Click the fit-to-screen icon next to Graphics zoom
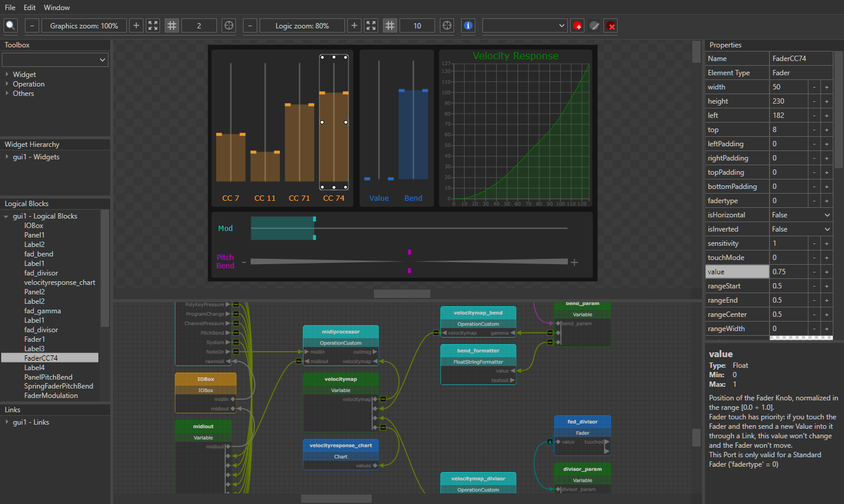Viewport: 844px width, 504px height. 152,25
